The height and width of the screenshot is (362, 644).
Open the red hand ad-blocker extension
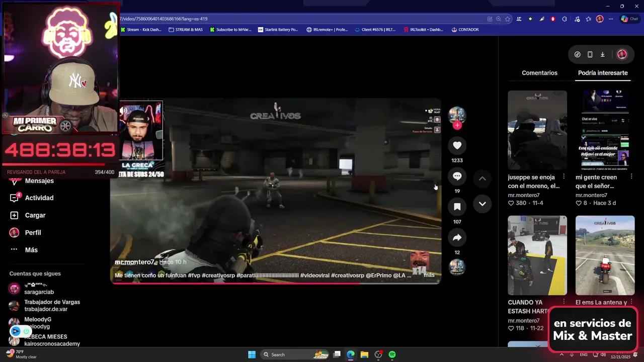(x=553, y=19)
